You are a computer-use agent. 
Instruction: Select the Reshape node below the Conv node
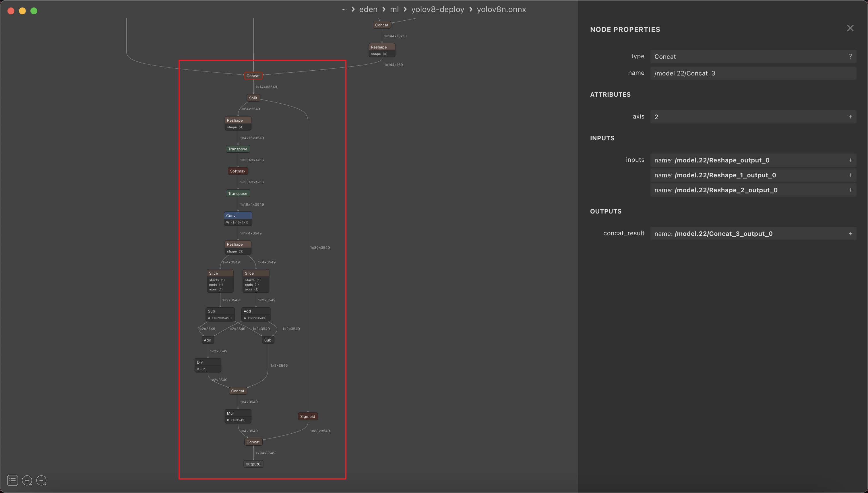point(238,248)
